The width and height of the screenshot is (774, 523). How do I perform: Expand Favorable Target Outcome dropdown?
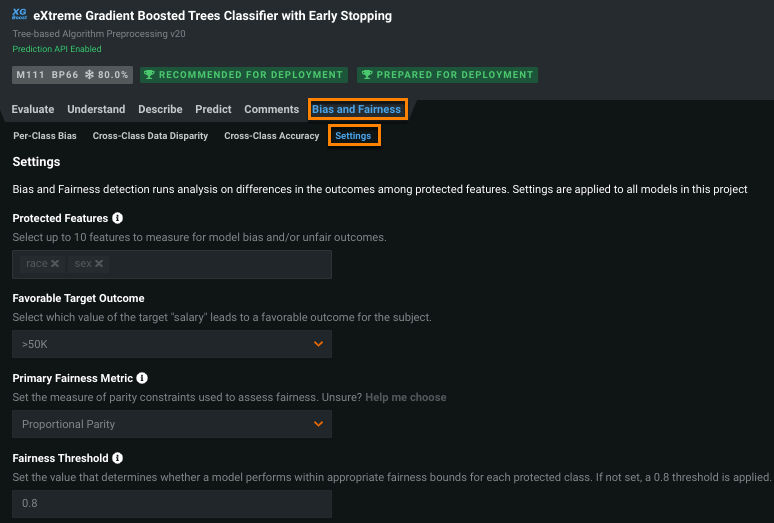(172, 344)
